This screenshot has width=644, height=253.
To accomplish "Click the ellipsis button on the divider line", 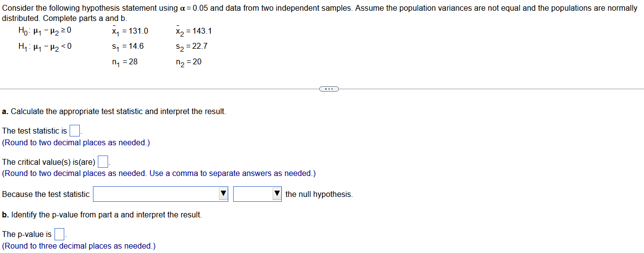I will coord(329,89).
